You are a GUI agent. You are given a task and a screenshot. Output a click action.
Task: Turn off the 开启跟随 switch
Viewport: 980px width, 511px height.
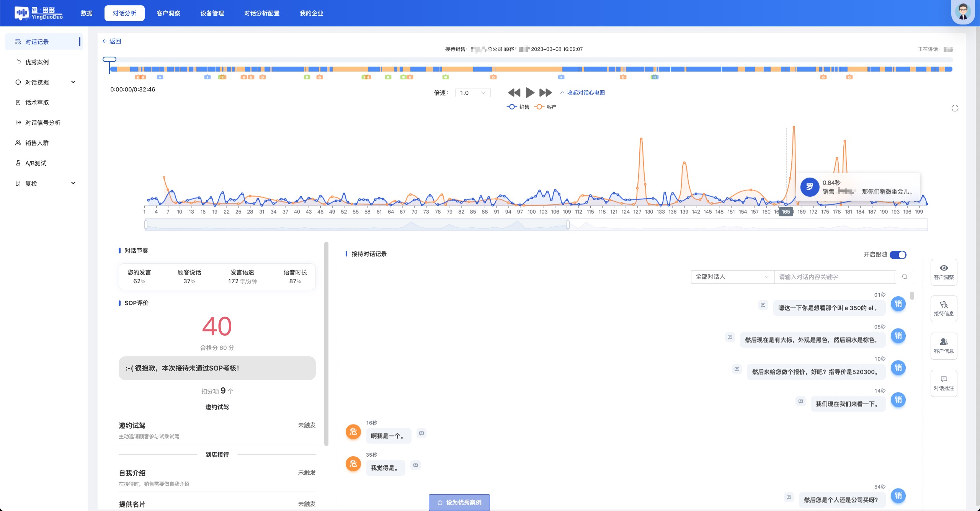click(898, 255)
